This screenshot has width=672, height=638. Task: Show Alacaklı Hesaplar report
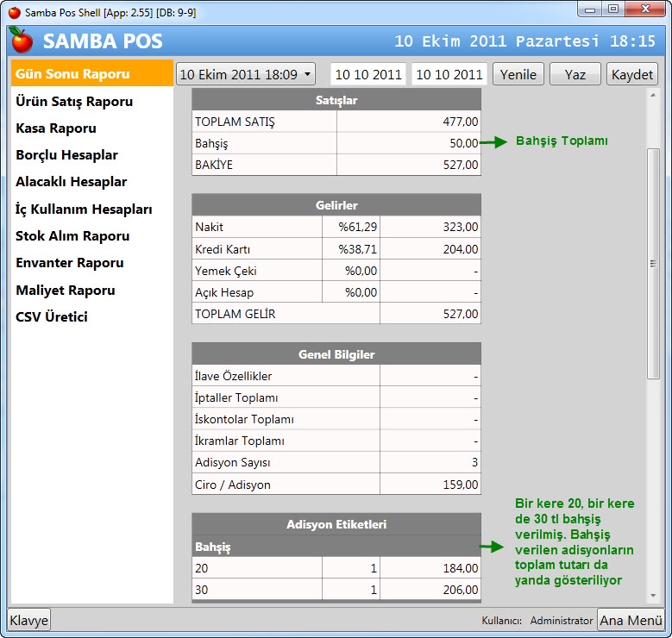point(71,182)
